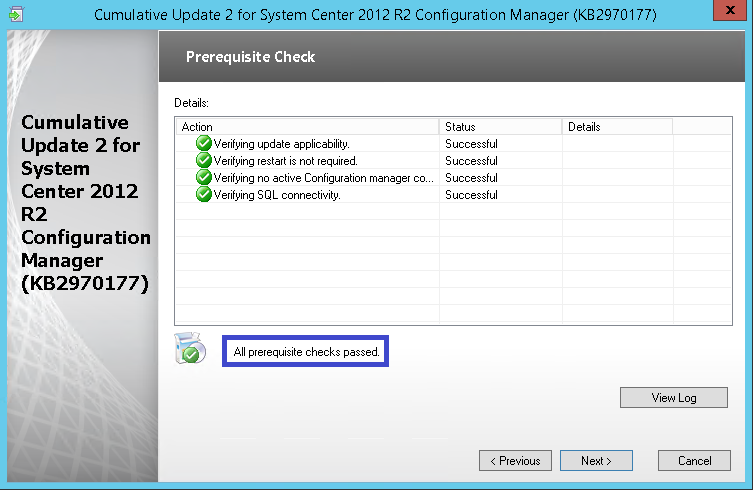Viewport: 753px width, 490px height.
Task: Click the Successful status for restart check
Action: pyautogui.click(x=471, y=160)
